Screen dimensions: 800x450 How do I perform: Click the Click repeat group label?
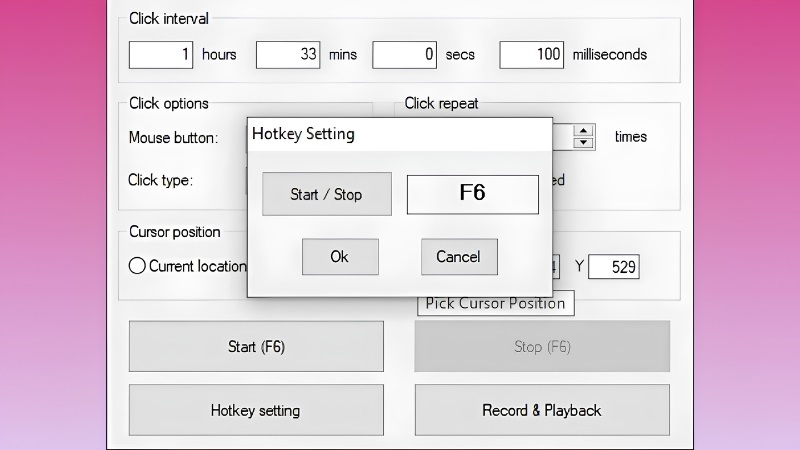coord(441,104)
